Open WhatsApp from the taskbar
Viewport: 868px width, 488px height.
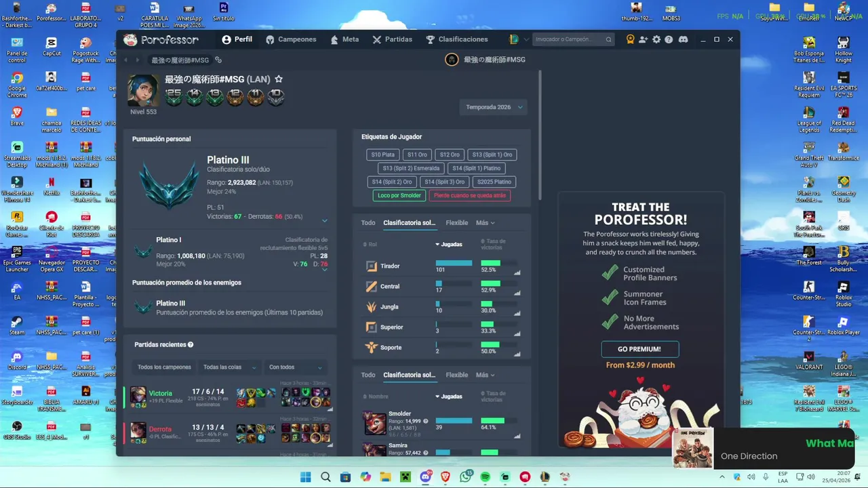click(x=465, y=477)
